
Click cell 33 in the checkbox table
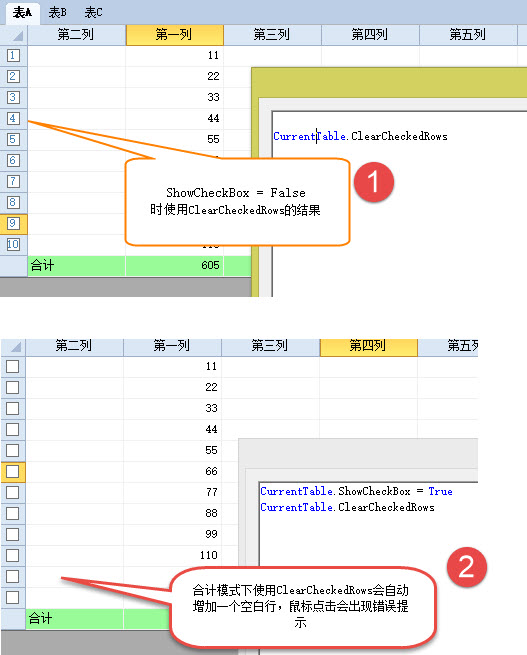(x=172, y=409)
